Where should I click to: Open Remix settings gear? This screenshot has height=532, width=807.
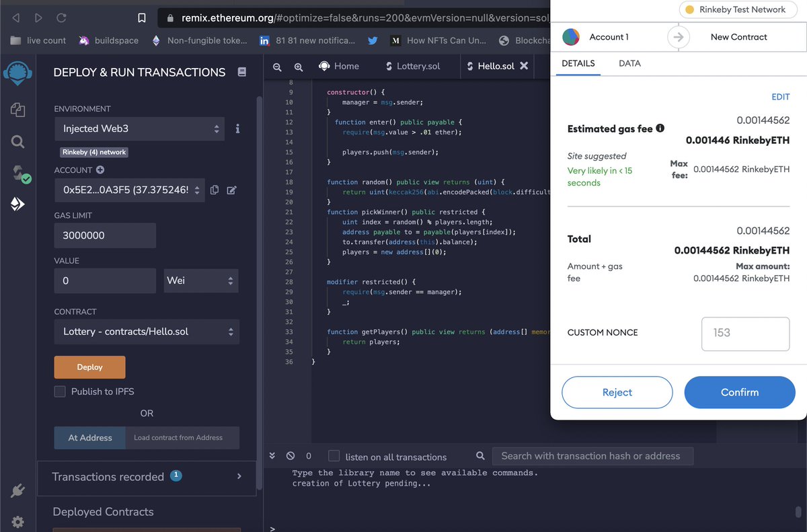tap(18, 522)
